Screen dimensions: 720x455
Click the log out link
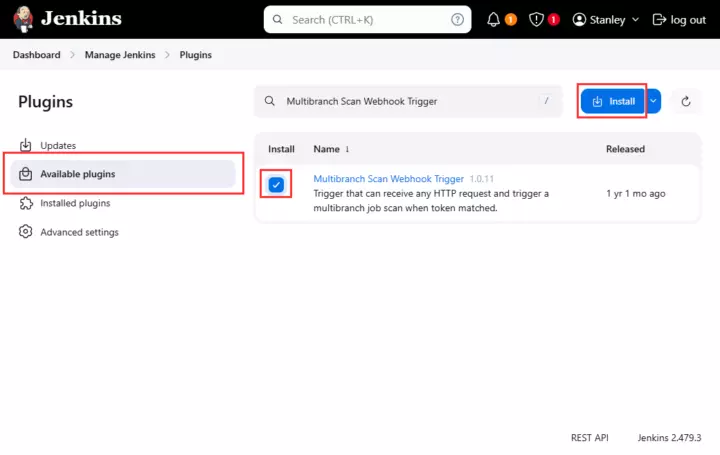pos(679,20)
